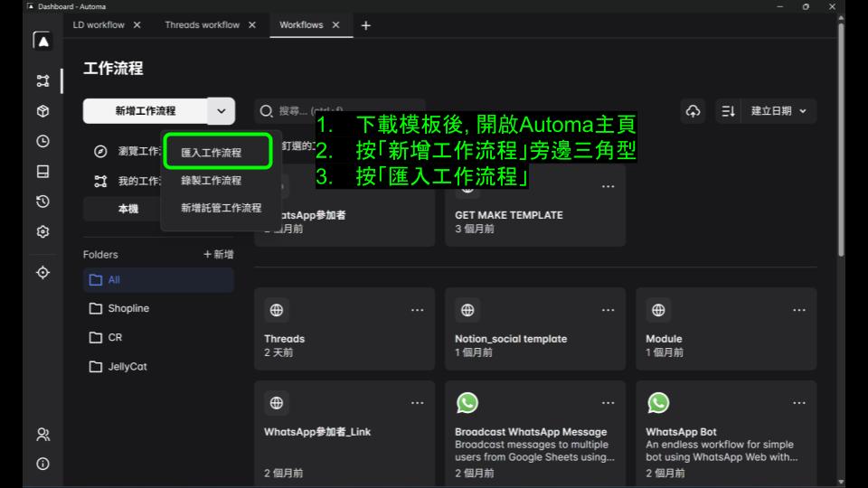This screenshot has height=488, width=868.
Task: Select 新增託管工作流程 menu entry
Action: [x=221, y=208]
